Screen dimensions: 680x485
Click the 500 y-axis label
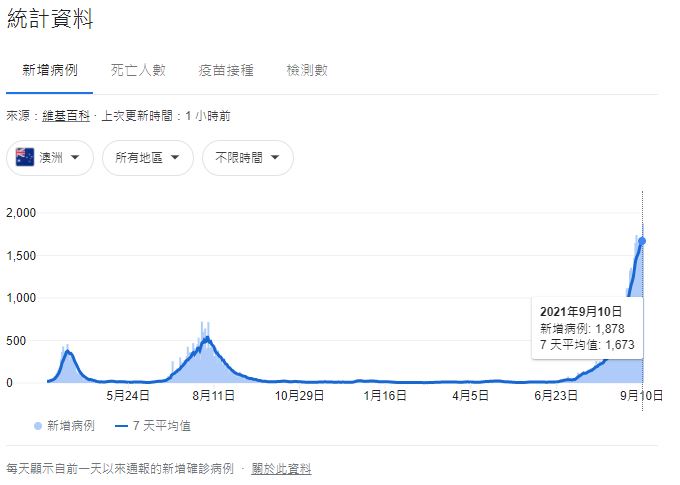click(16, 341)
